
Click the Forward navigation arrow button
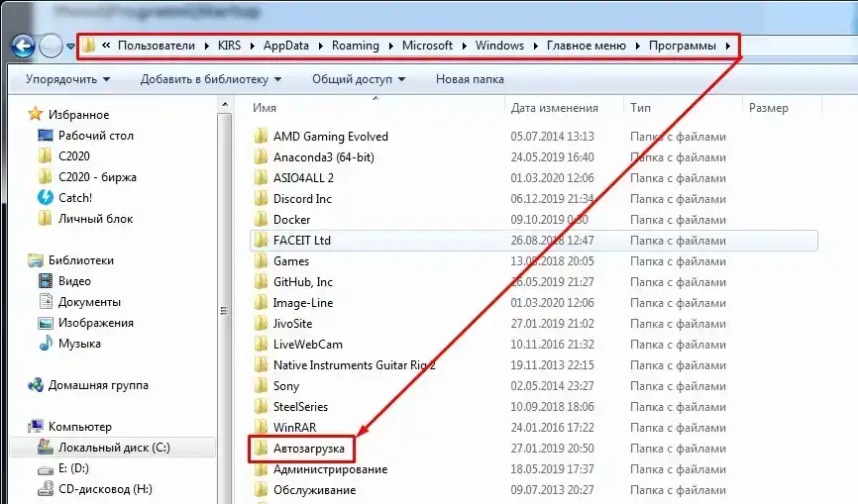51,46
